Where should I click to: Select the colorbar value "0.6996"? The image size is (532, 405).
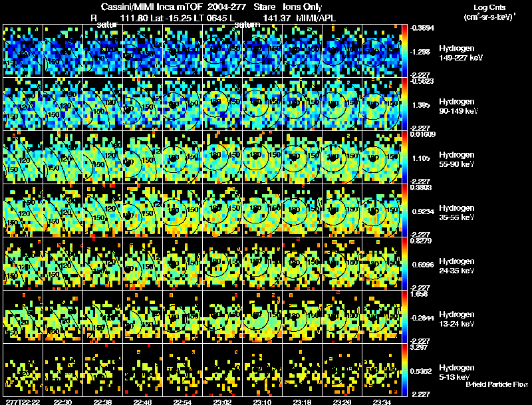pyautogui.click(x=423, y=265)
